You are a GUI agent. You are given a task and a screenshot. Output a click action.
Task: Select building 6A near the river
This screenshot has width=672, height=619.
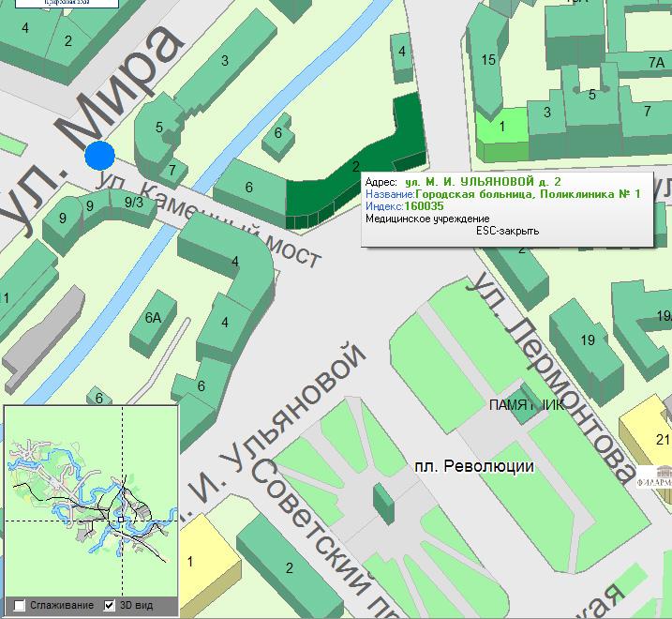point(153,319)
